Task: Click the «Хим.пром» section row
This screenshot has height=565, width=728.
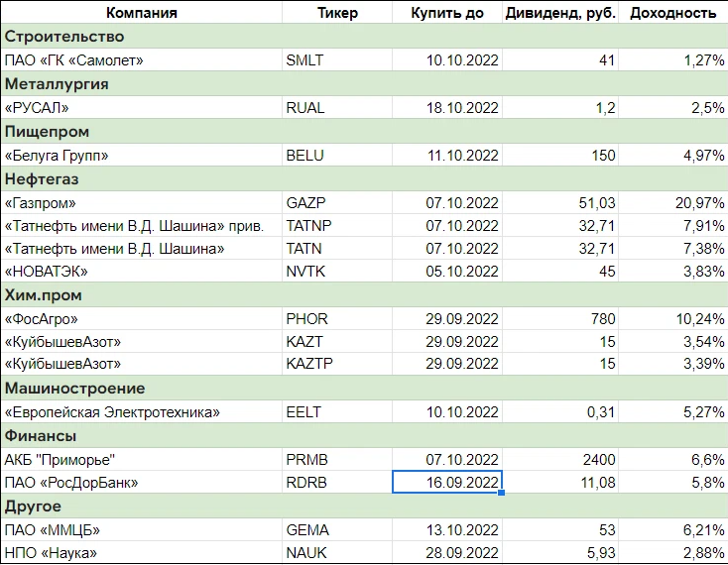Action: click(x=364, y=295)
